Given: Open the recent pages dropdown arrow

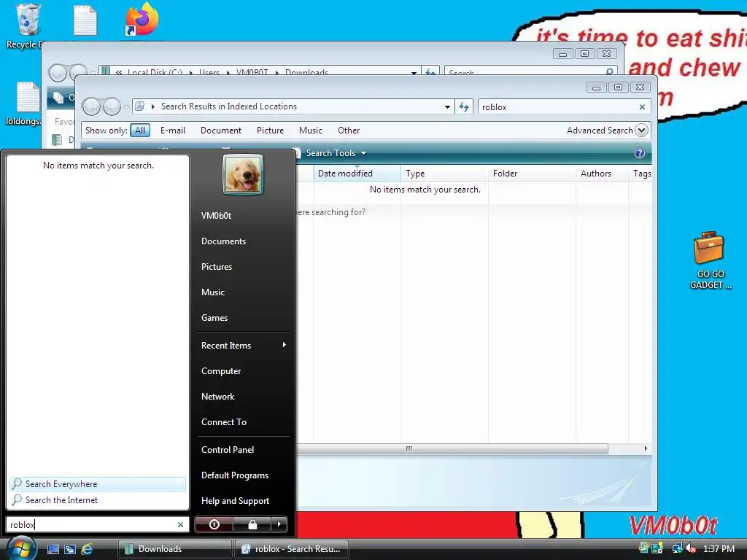Looking at the screenshot, I should coord(126,107).
